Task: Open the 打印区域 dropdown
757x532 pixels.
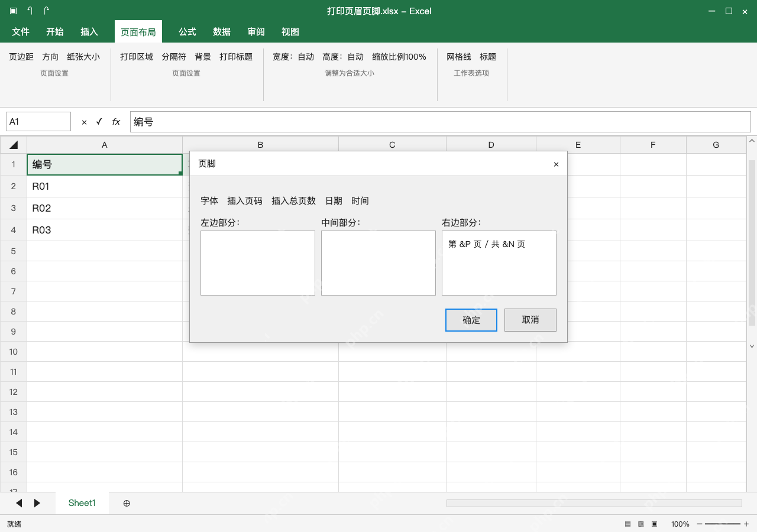Action: [137, 57]
